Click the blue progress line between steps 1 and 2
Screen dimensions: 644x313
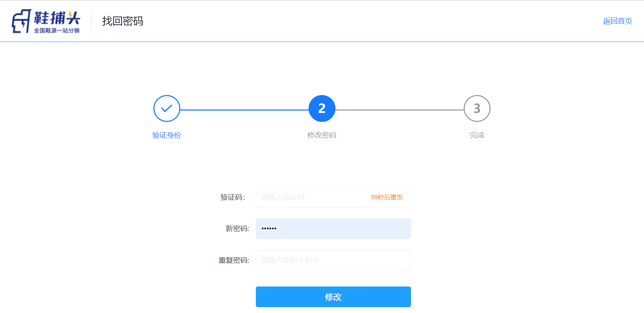[x=244, y=110]
